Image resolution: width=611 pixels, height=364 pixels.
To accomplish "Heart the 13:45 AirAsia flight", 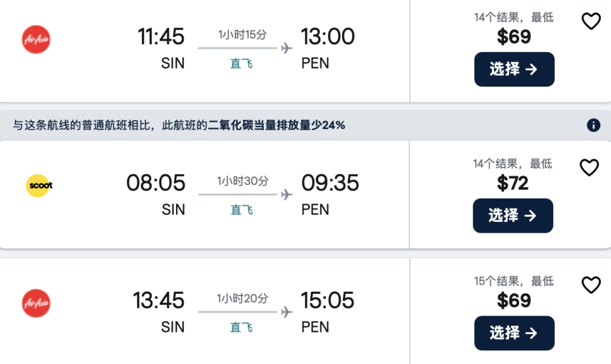I will click(x=591, y=285).
